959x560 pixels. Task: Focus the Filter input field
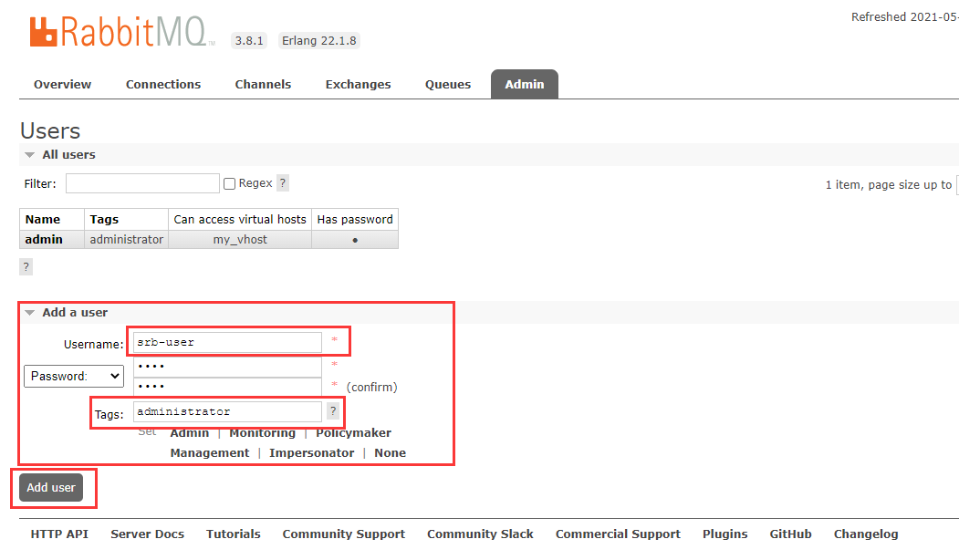click(142, 183)
